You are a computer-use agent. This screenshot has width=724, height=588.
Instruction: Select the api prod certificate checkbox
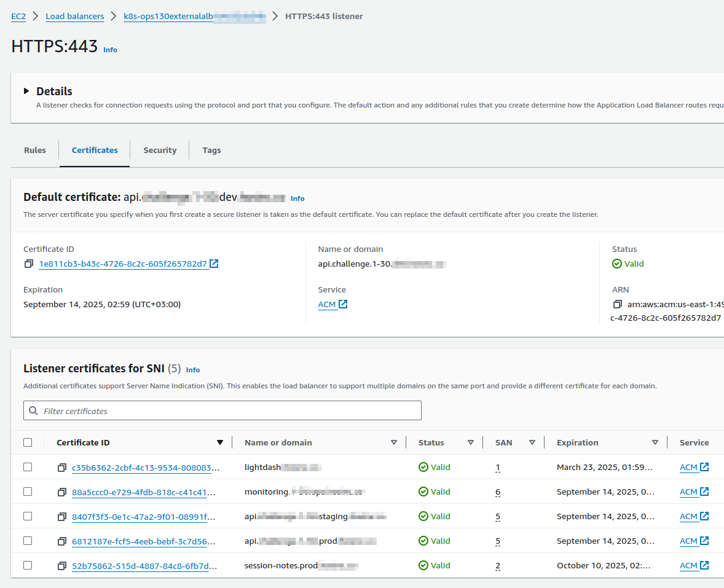coord(28,541)
